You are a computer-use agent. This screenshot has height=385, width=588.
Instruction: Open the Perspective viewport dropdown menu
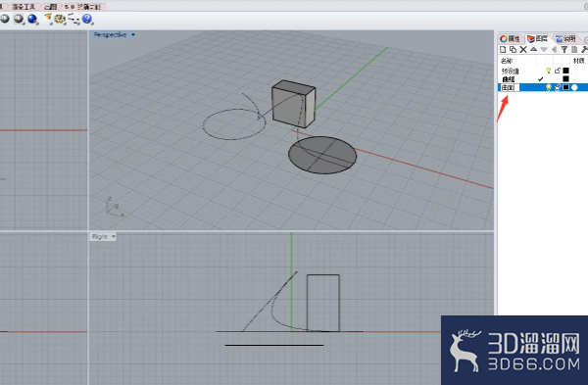133,35
